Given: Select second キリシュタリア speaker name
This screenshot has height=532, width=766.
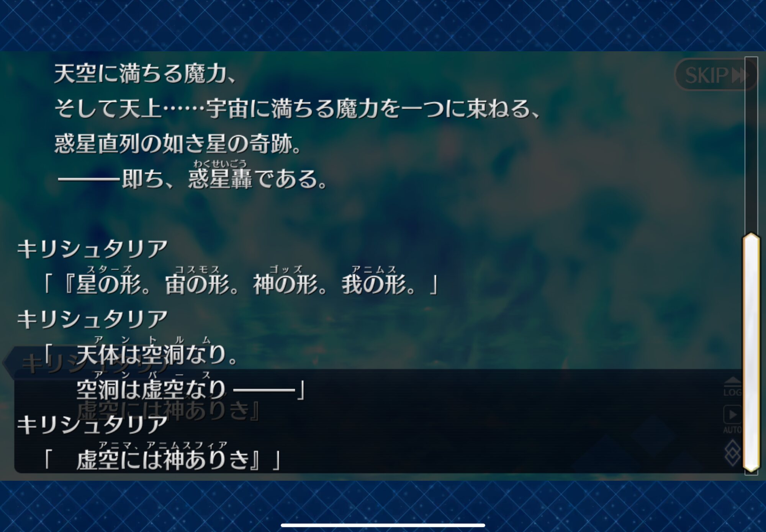Looking at the screenshot, I should click(x=92, y=319).
